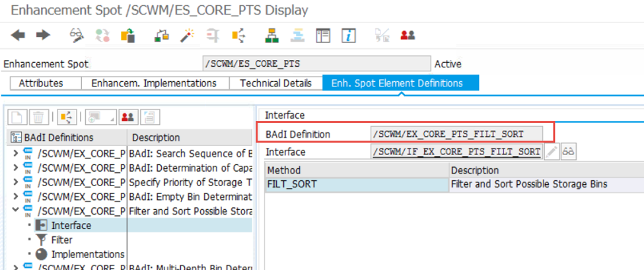Open the Technical Details tab
The image size is (644, 270).
275,83
